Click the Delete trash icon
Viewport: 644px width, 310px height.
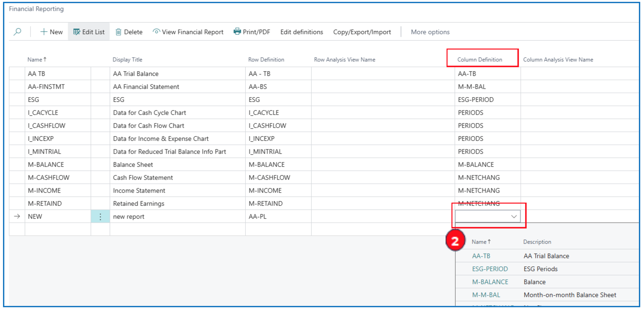(118, 32)
